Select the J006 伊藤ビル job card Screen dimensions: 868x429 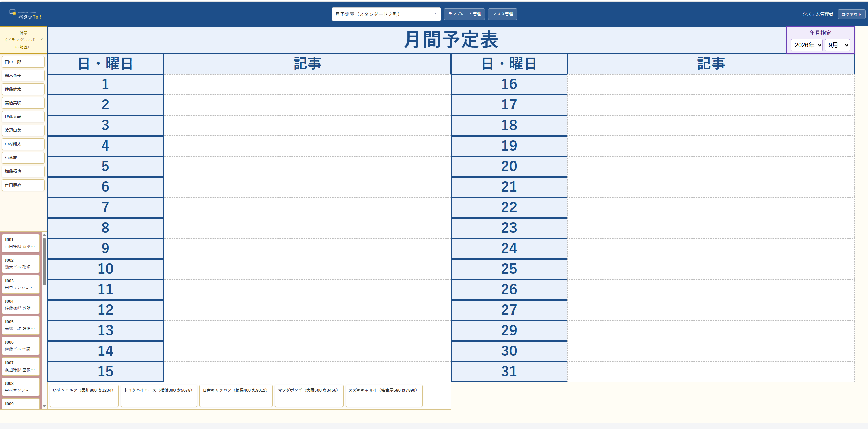pos(21,346)
